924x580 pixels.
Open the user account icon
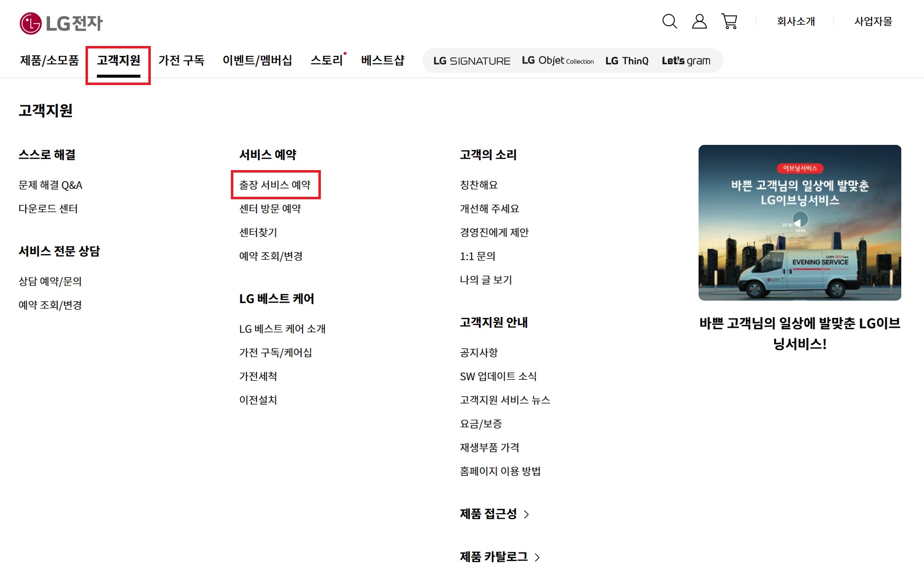pos(699,21)
